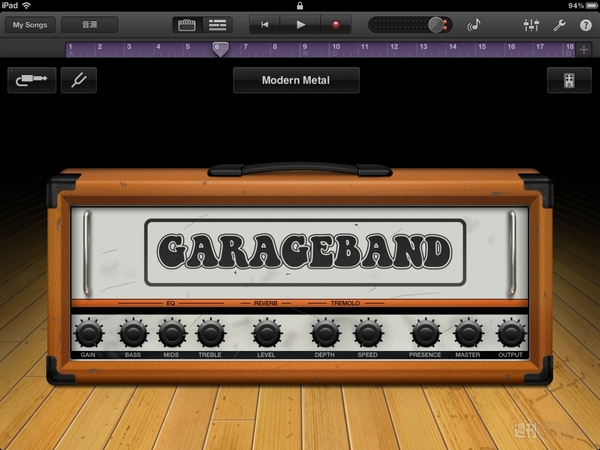The width and height of the screenshot is (600, 450).
Task: Open the help question mark icon
Action: point(585,25)
